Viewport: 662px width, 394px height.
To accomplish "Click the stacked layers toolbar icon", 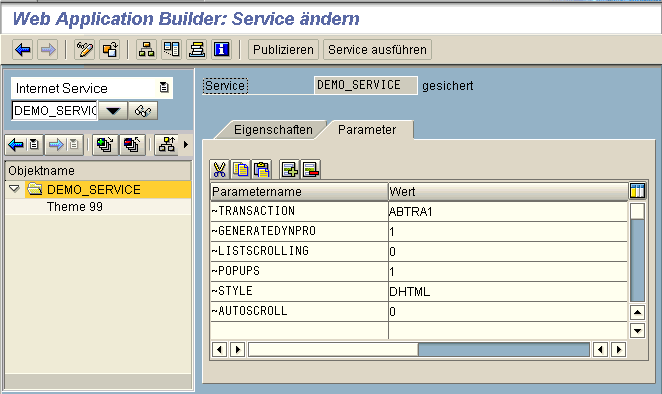I will point(196,50).
